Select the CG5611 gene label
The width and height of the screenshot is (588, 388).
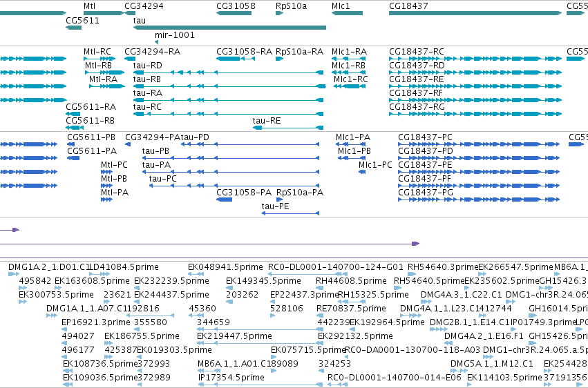click(x=82, y=20)
